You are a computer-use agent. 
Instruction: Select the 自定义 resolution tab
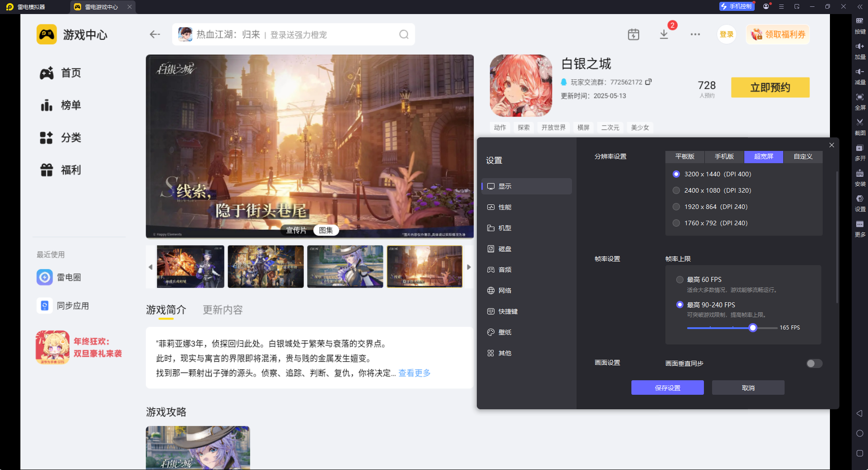coord(803,156)
